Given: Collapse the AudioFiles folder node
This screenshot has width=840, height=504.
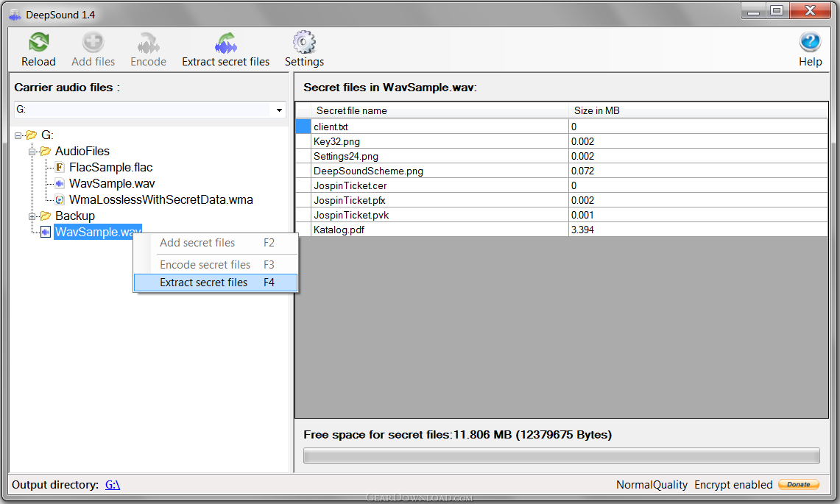Looking at the screenshot, I should tap(32, 152).
